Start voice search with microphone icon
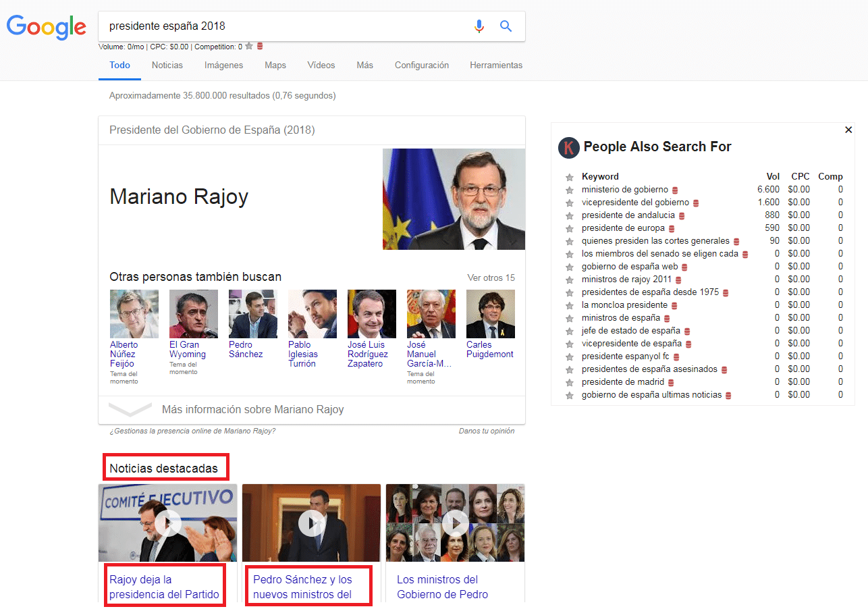Screen dimensions: 868x609 click(x=479, y=26)
